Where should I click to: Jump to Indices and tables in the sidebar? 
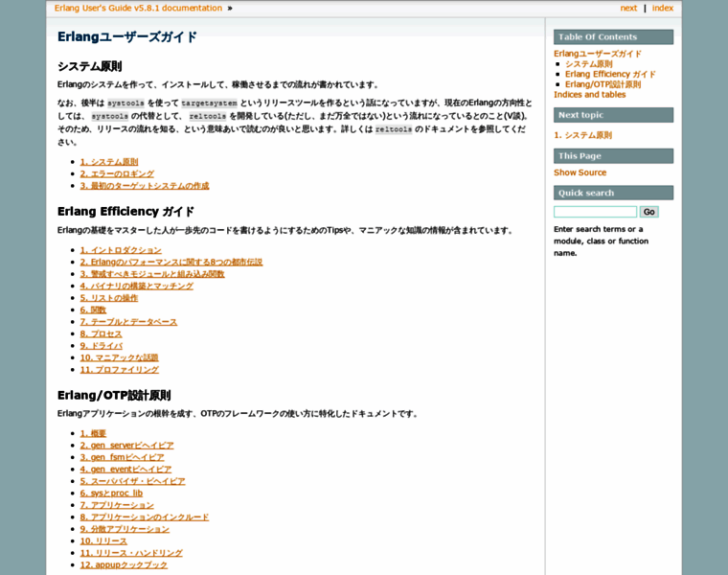coord(590,95)
